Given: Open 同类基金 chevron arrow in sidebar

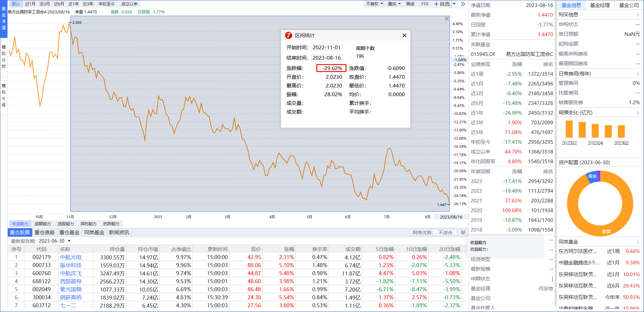Looking at the screenshot, I should point(638,242).
